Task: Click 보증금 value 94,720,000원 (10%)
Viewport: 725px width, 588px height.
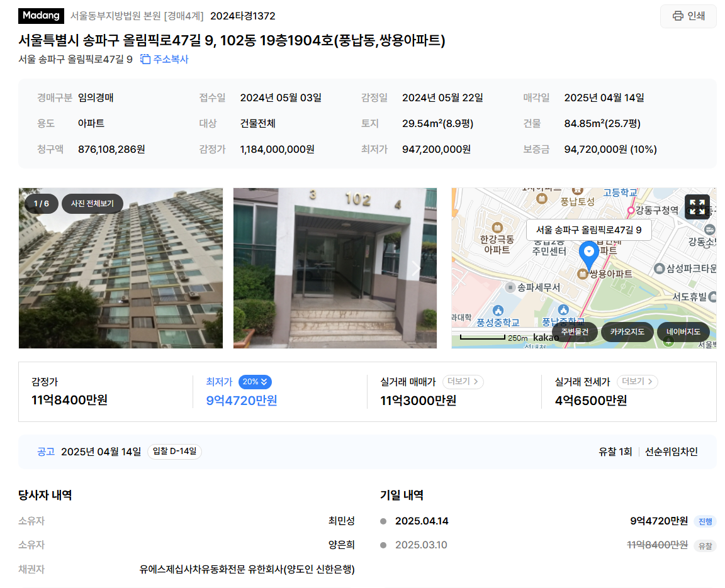Action: [610, 149]
